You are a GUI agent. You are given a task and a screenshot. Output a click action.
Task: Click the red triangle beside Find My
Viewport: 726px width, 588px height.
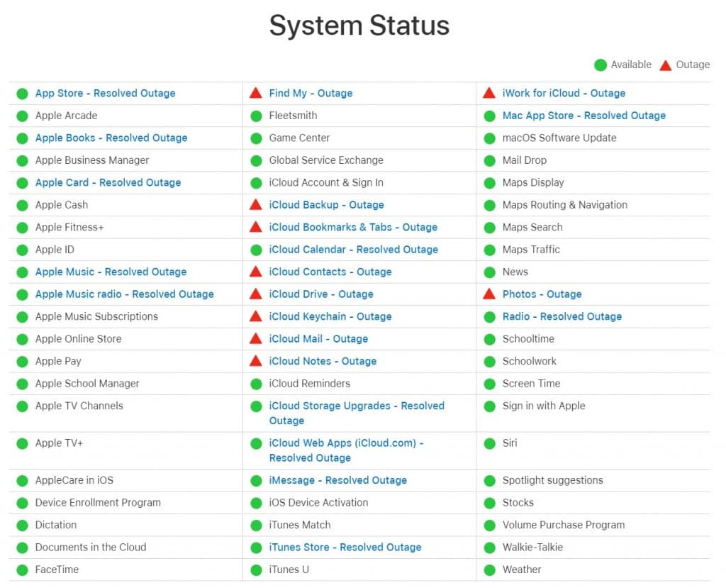(x=256, y=93)
